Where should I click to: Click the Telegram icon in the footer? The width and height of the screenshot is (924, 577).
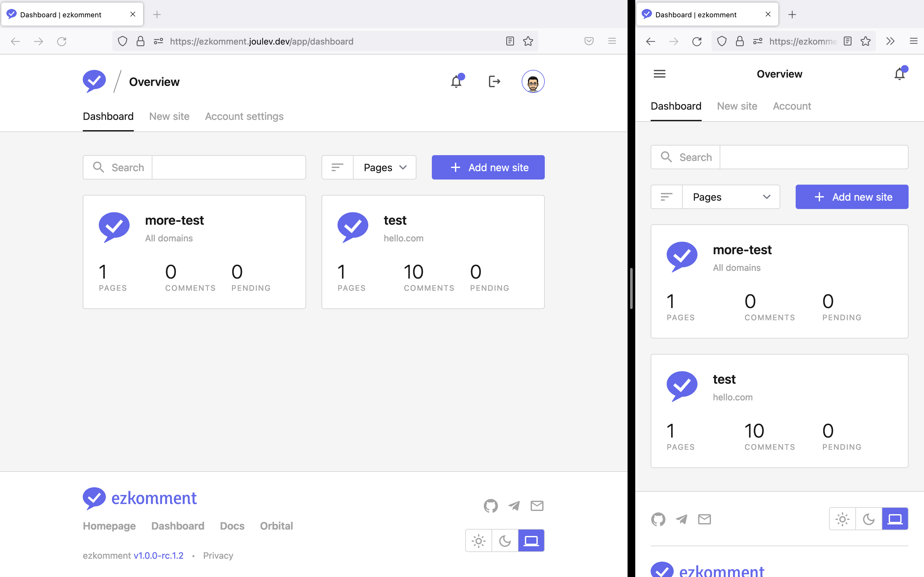tap(514, 506)
